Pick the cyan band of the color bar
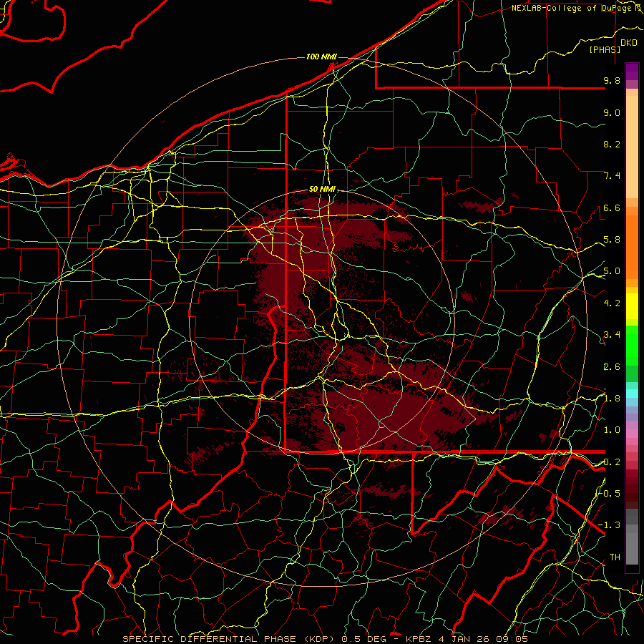The image size is (644, 644). (632, 393)
